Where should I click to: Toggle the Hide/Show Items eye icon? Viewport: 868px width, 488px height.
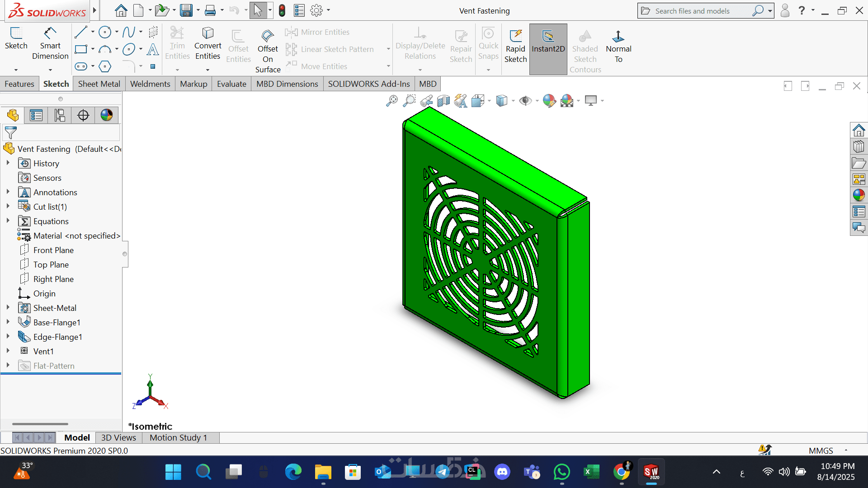point(525,100)
